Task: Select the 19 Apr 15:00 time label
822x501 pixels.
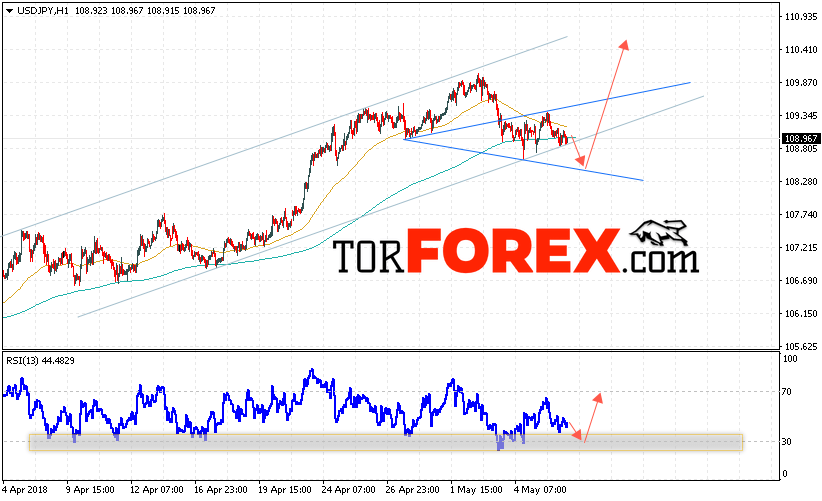Action: [x=285, y=490]
